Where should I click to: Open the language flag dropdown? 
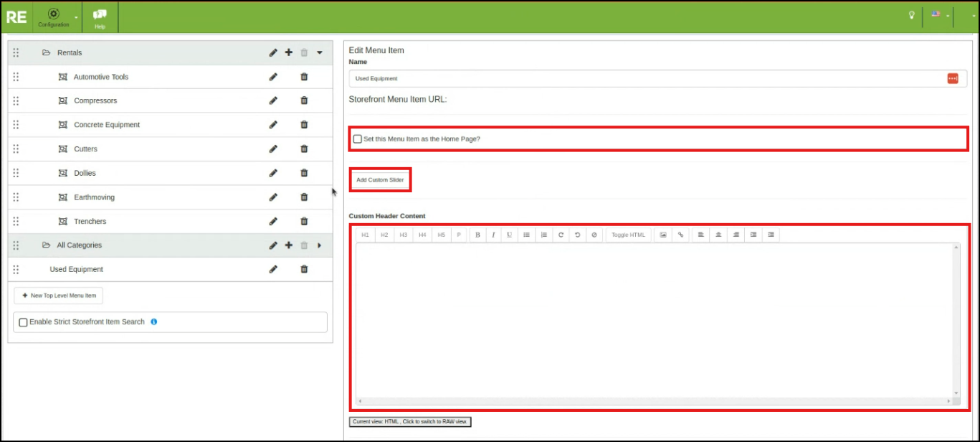click(939, 15)
